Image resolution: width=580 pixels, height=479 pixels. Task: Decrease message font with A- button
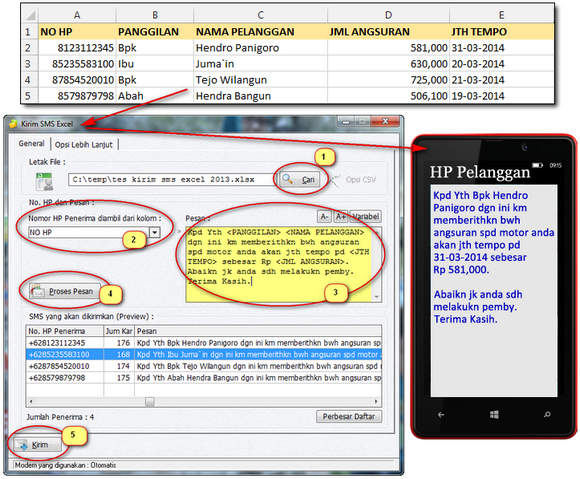[x=324, y=216]
